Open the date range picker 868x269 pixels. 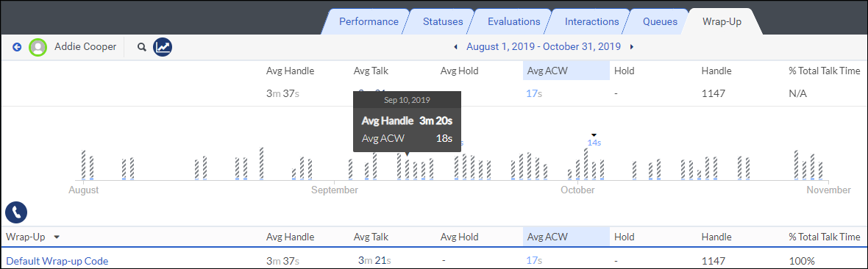tap(543, 46)
